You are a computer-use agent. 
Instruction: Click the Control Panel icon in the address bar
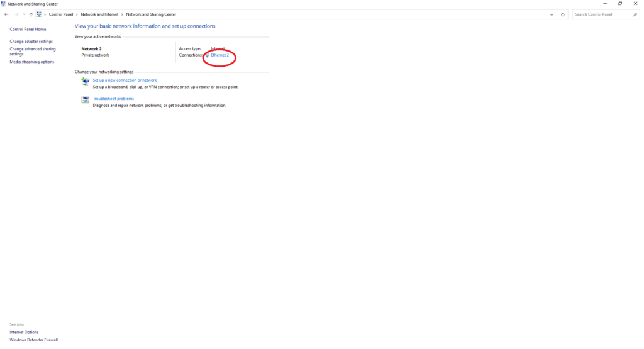pyautogui.click(x=39, y=14)
